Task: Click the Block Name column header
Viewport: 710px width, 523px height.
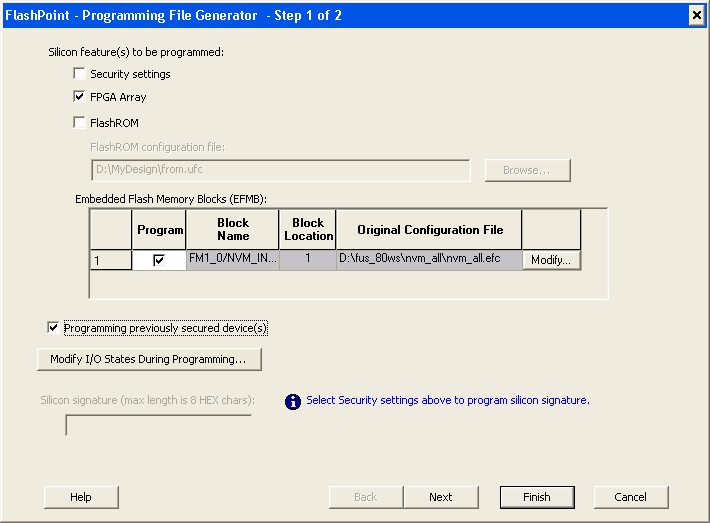Action: [233, 230]
